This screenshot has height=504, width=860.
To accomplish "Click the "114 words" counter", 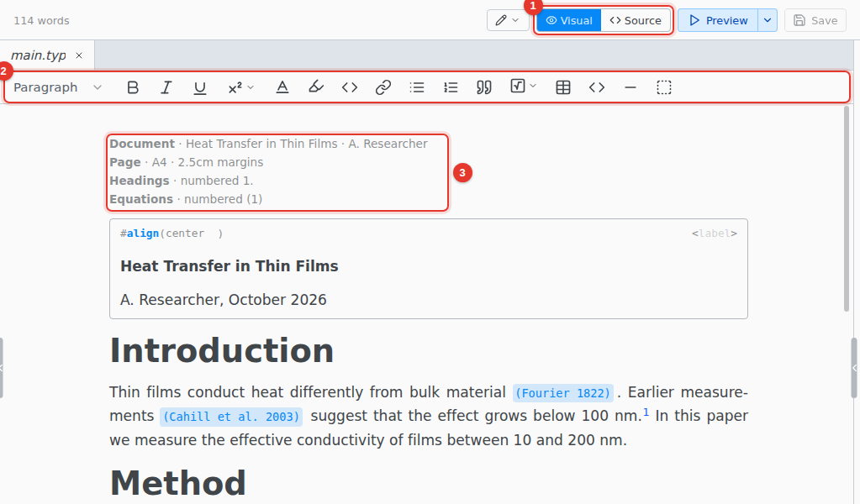I will click(x=42, y=21).
